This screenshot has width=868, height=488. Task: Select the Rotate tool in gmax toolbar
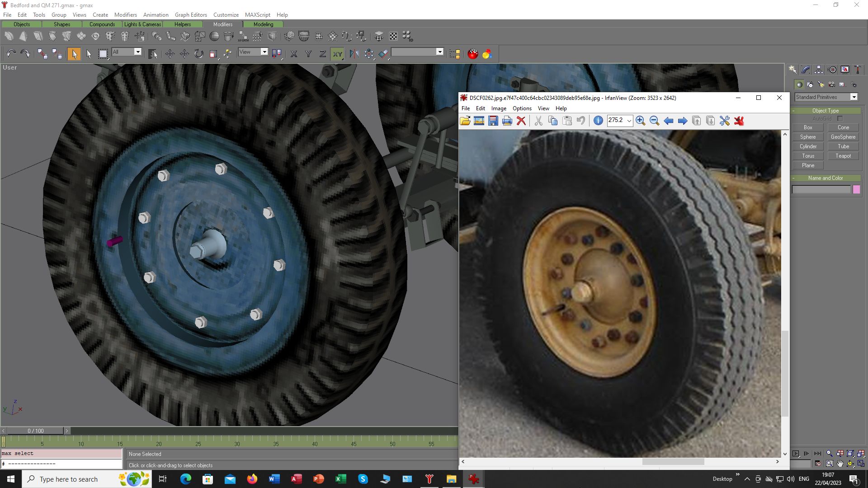(199, 54)
